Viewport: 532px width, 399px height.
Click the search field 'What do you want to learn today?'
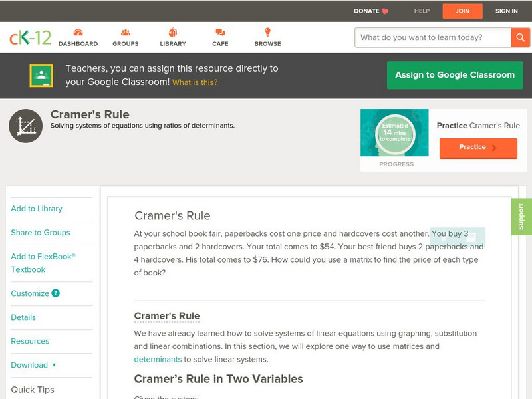[x=433, y=37]
